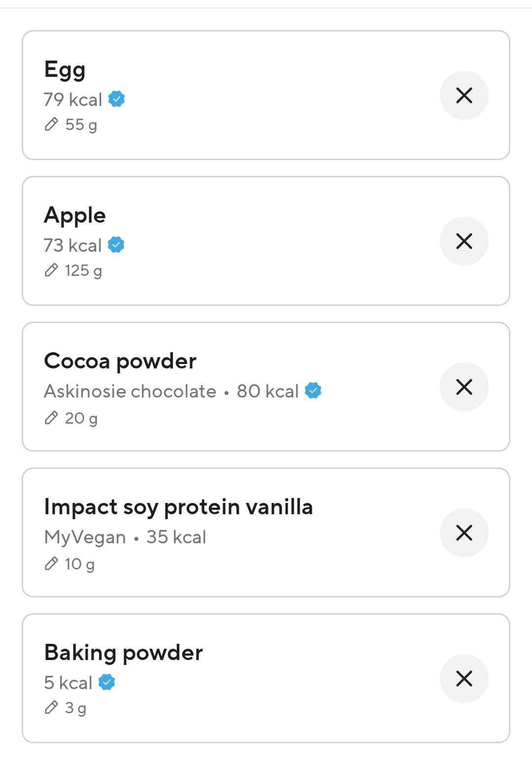Delete Cocoa powder from the list
Viewport: 532px width, 763px height.
tap(464, 387)
